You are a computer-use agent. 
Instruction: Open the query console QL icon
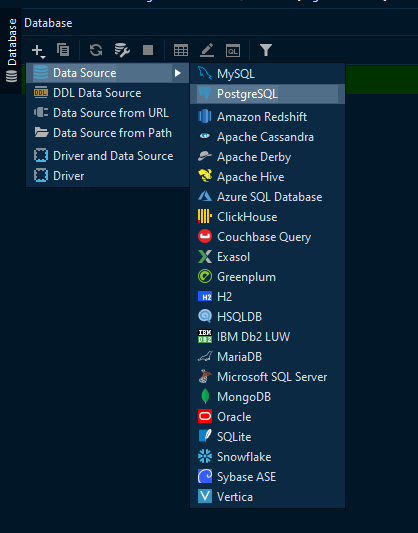[233, 50]
